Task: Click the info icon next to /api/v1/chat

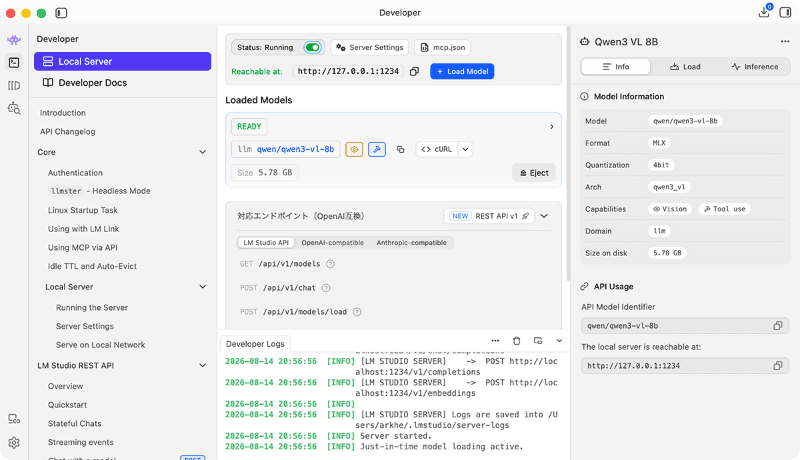Action: point(326,288)
